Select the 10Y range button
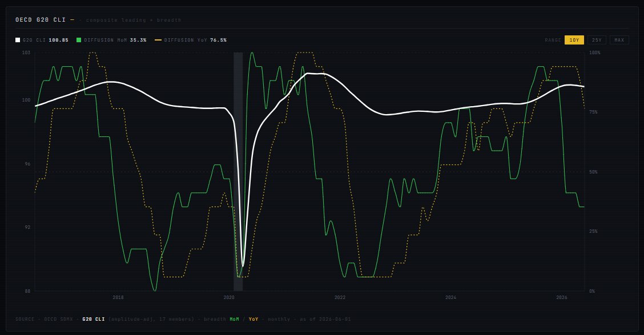Viewport: 644px width, 335px height. 574,40
